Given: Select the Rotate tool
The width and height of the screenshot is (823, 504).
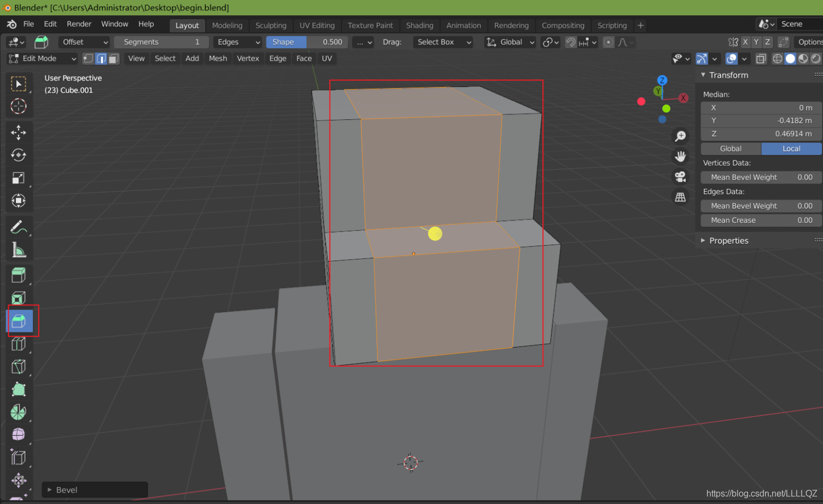Looking at the screenshot, I should click(x=19, y=155).
